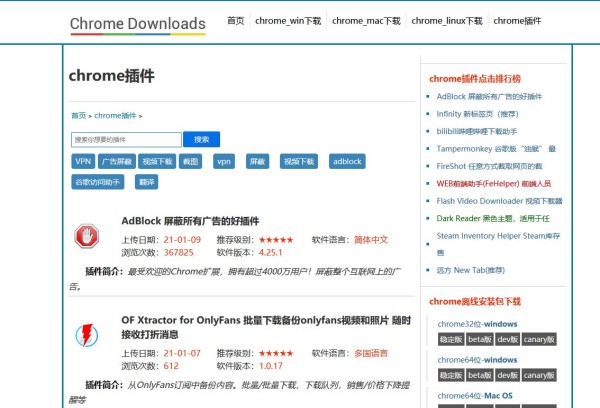
Task: Open the chrome_mac下载 menu item
Action: 366,20
